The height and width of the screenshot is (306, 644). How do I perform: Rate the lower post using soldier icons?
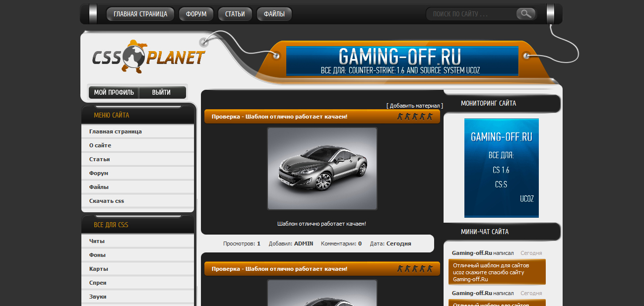click(415, 269)
